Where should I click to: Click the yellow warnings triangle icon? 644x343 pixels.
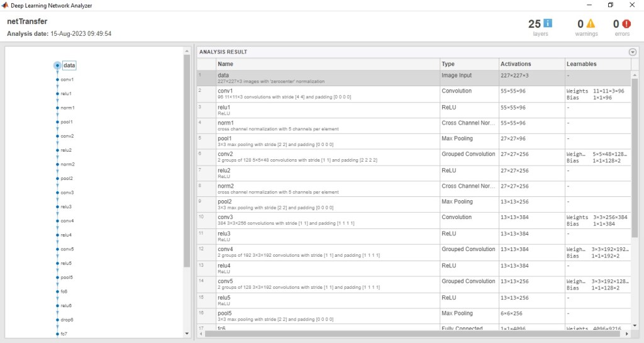(591, 24)
